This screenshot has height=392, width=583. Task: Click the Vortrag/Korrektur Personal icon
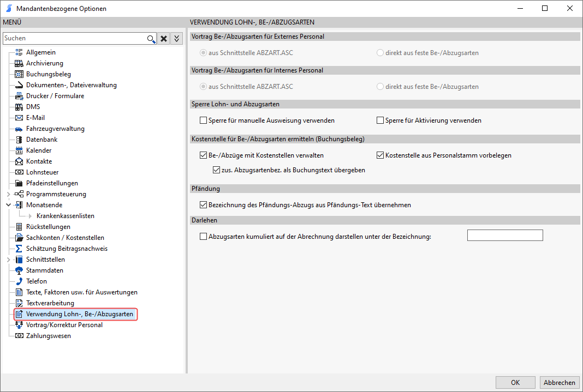[19, 325]
